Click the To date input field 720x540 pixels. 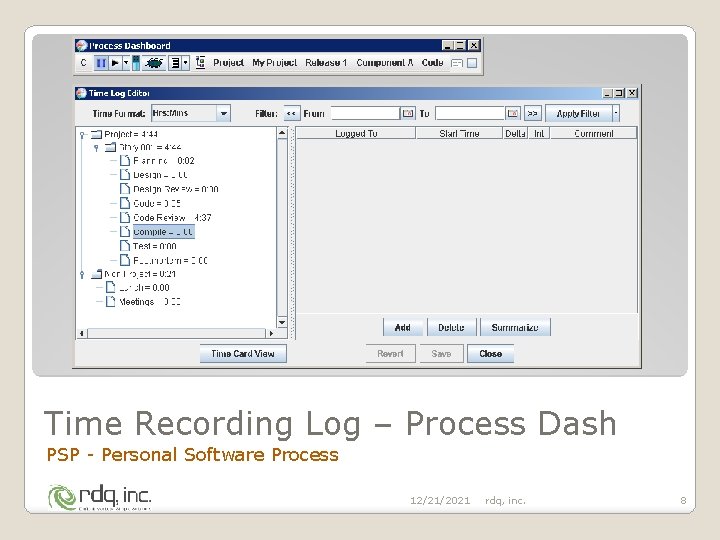470,113
